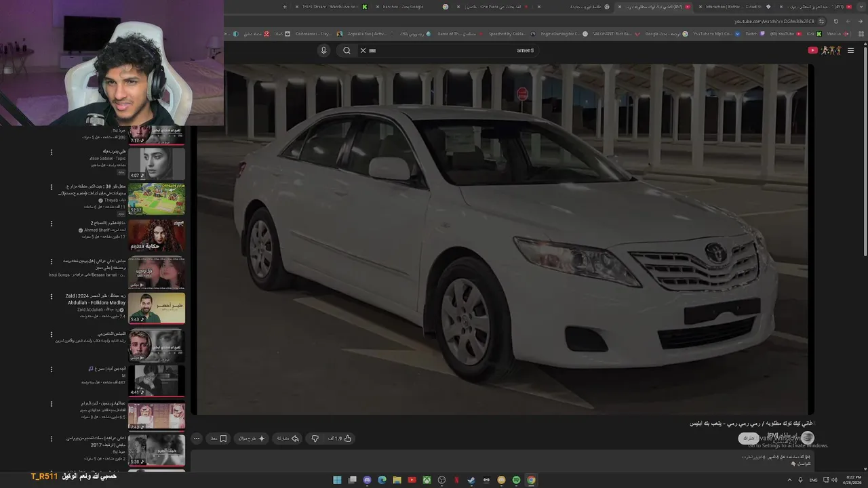Open Xbox app from taskbar
Viewport: 868px width, 488px height.
point(427,480)
